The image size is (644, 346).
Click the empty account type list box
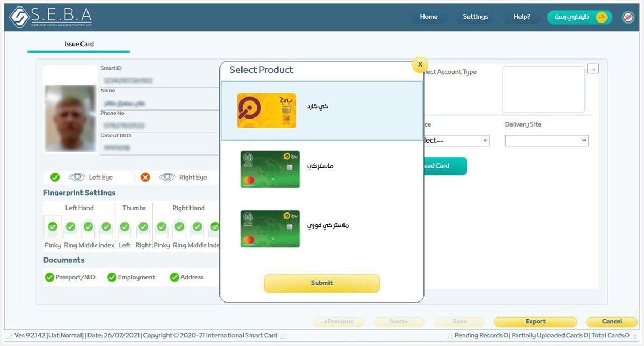544,89
